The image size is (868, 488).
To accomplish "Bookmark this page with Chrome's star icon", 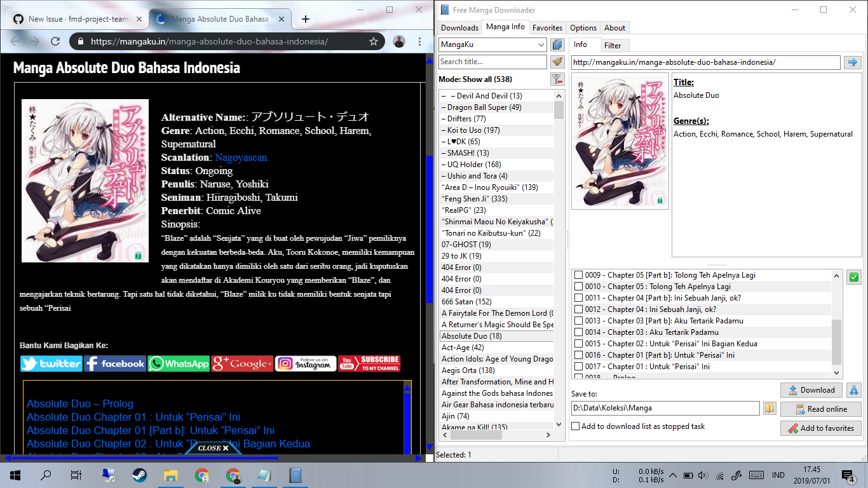I will [374, 41].
